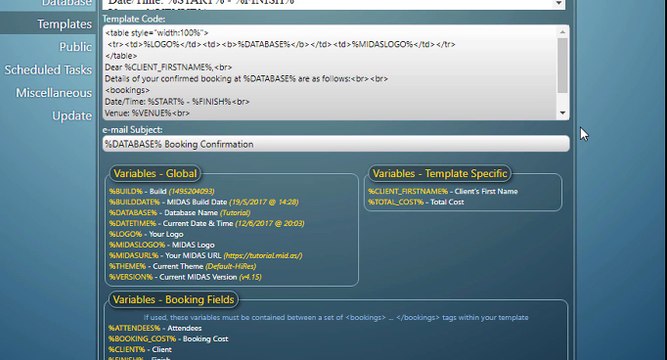This screenshot has width=667, height=360.
Task: Insert the %VERSION% variable
Action: point(131,277)
